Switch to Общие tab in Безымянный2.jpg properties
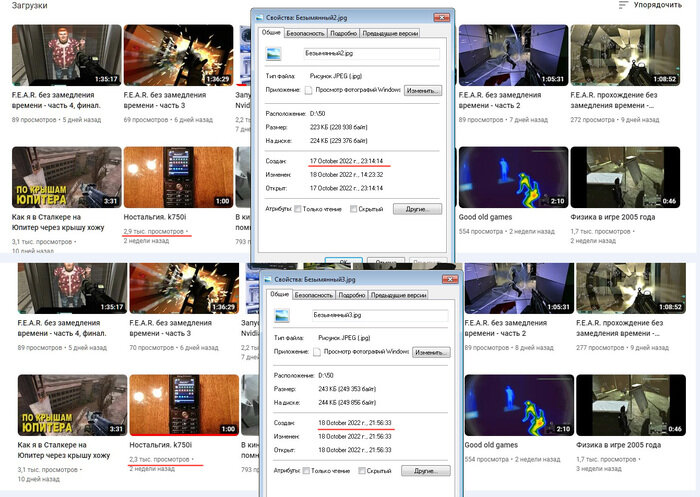The width and height of the screenshot is (700, 497). coord(271,33)
